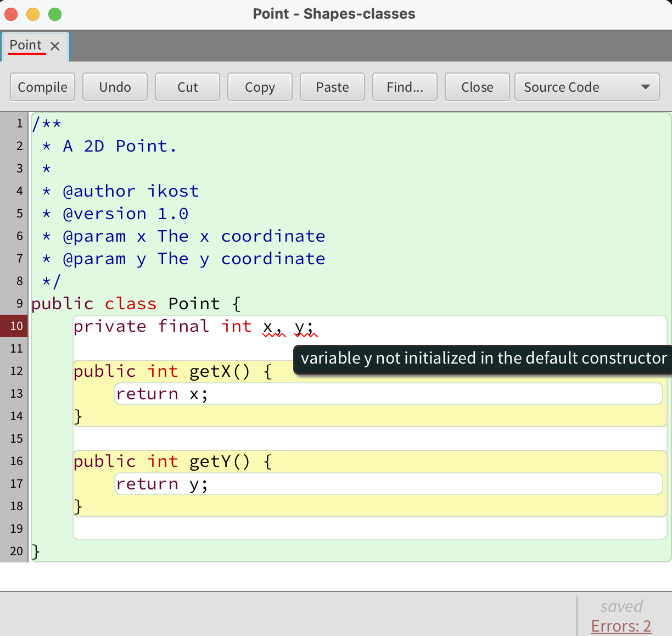Click the Paste toolbar button
The width and height of the screenshot is (672, 636).
click(x=332, y=87)
